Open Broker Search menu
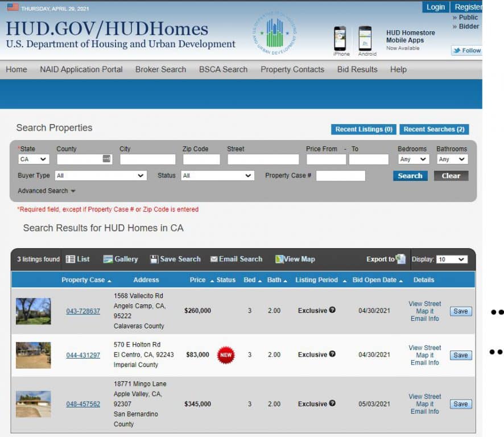The height and width of the screenshot is (437, 504). [x=161, y=69]
